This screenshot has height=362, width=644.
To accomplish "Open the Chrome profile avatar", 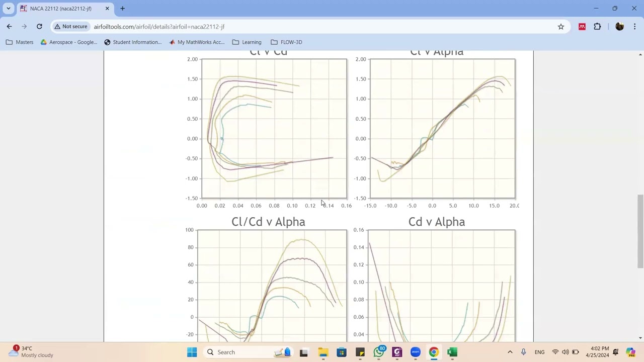I will click(619, 27).
